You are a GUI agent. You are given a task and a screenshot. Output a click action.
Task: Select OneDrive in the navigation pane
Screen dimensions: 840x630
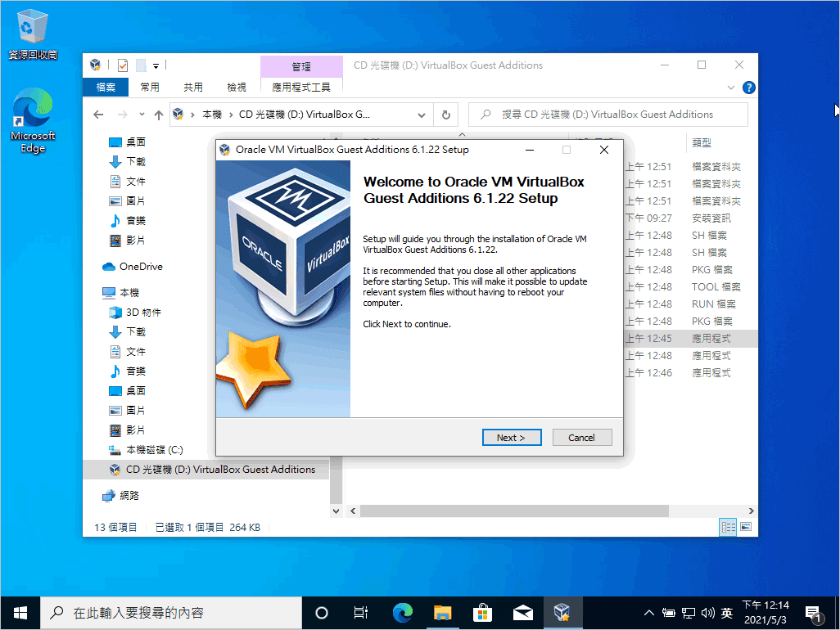click(135, 266)
